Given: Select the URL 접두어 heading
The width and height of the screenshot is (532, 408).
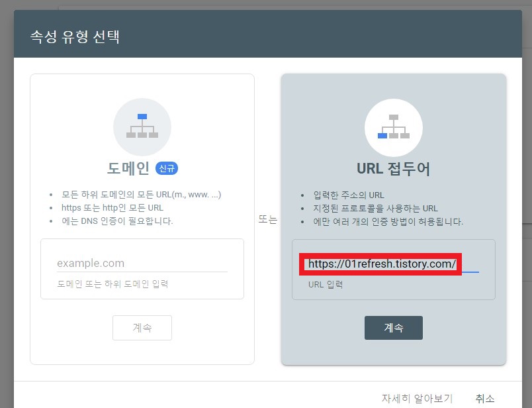Looking at the screenshot, I should 394,169.
